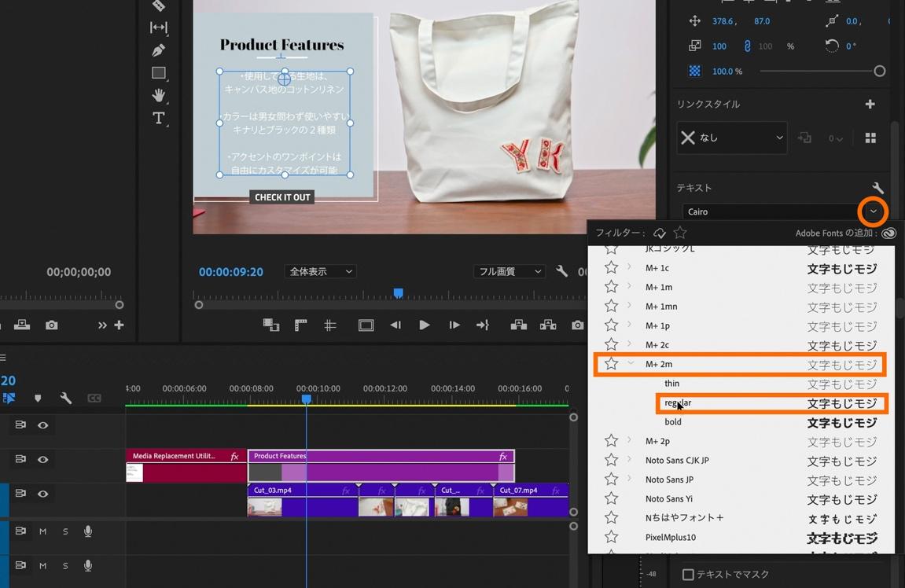This screenshot has height=588, width=905.
Task: Filter fonts by Adobe Fonts cloud icon
Action: (659, 233)
